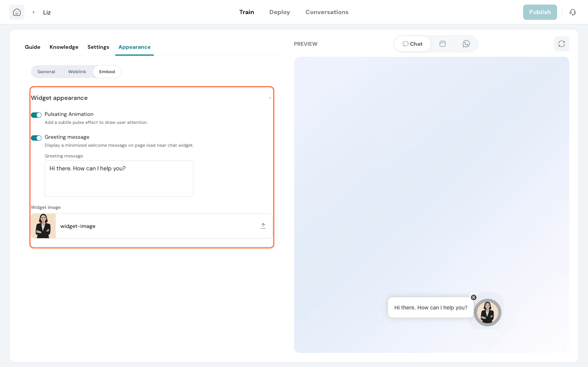Upload a new widget image via the upload icon
The width and height of the screenshot is (588, 367).
point(263,226)
